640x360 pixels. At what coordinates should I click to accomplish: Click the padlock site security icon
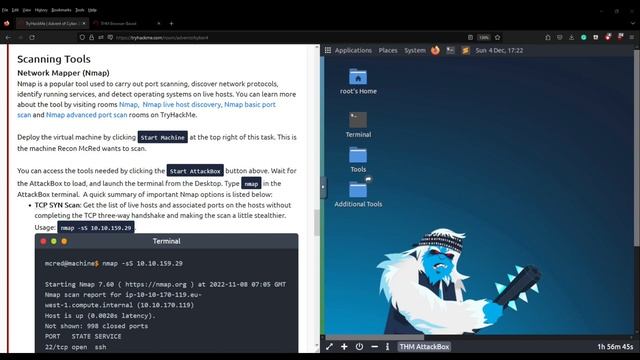click(x=91, y=37)
